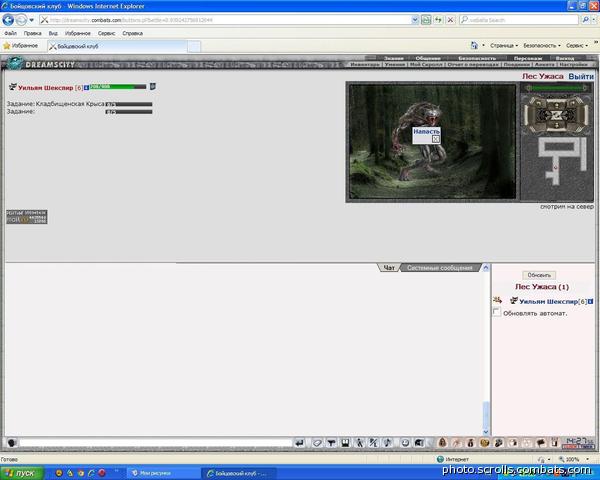Screen dimensions: 600x480
Task: Click the clock icon in chat toolbar
Action: click(405, 443)
